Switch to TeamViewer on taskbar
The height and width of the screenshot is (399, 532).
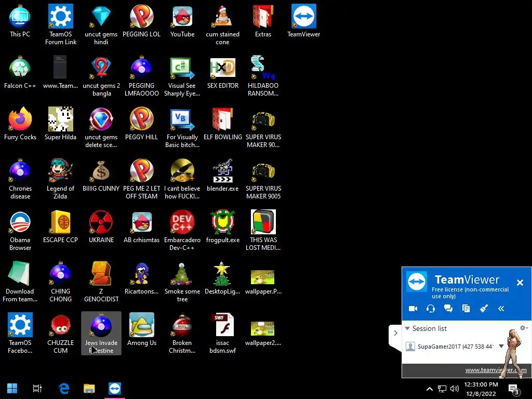point(115,389)
